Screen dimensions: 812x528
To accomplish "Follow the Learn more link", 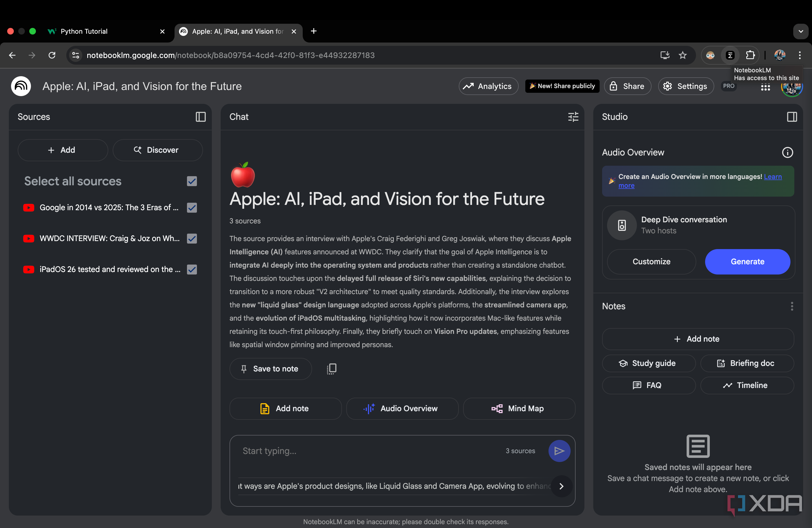I will [x=773, y=177].
